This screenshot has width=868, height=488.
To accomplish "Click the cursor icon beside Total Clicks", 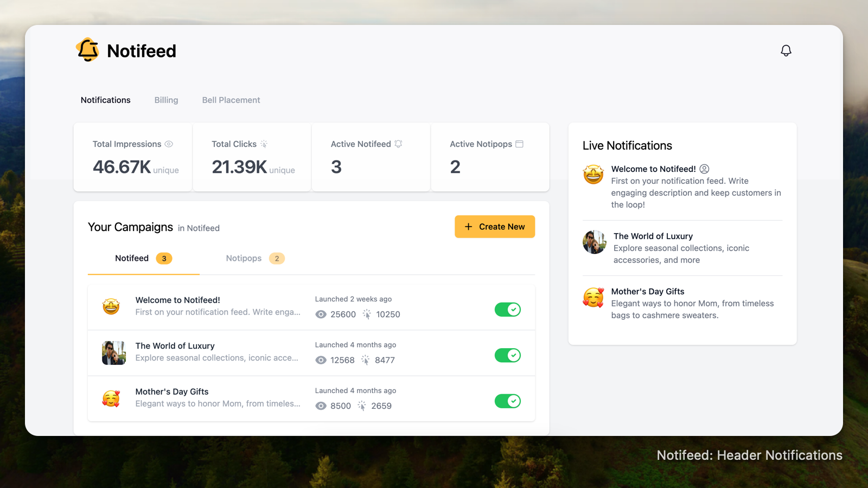I will click(x=264, y=144).
